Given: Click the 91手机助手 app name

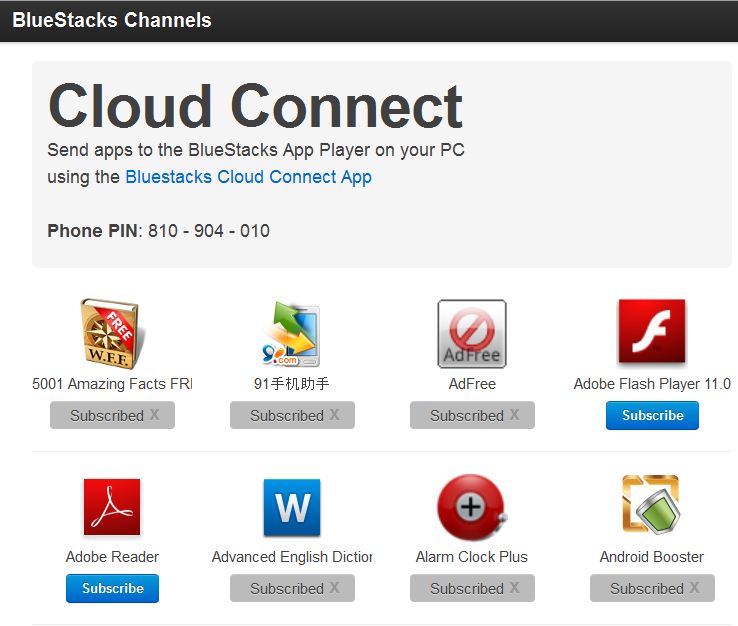Looking at the screenshot, I should 291,384.
